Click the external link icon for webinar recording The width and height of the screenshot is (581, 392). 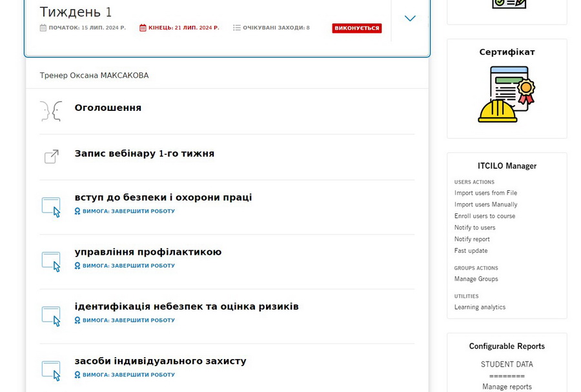click(x=51, y=157)
